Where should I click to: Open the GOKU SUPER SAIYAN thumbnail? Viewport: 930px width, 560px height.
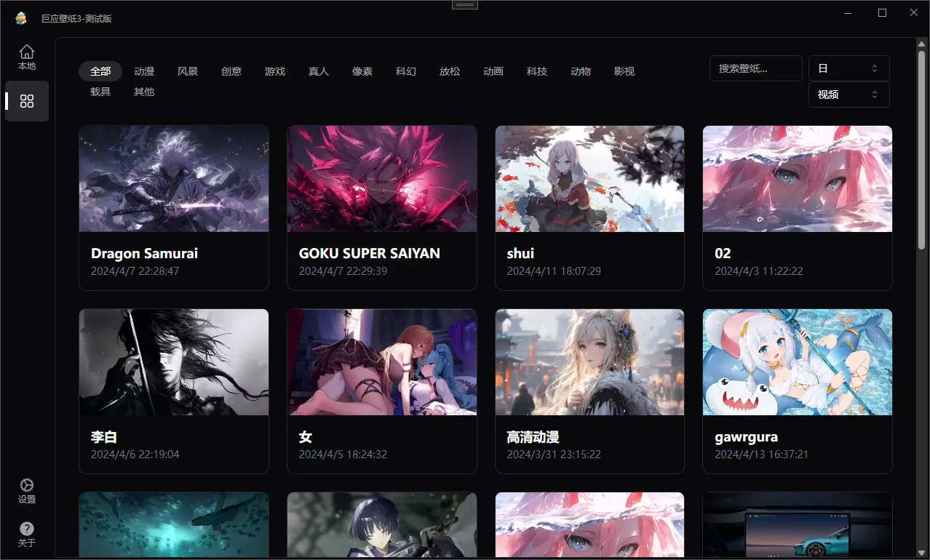click(x=382, y=179)
